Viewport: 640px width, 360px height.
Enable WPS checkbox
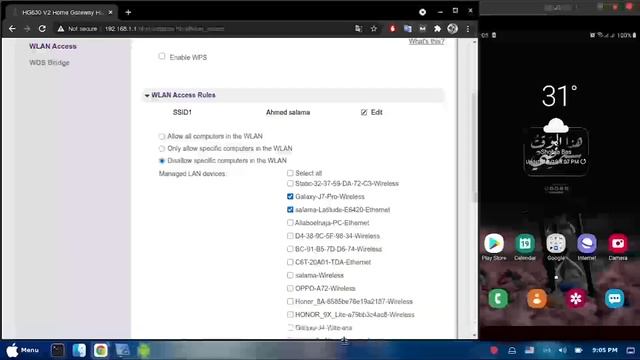pos(162,56)
